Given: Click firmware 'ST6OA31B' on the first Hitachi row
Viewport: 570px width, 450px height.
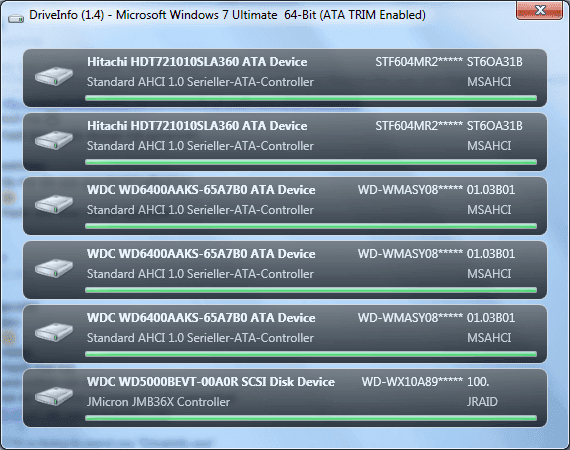Looking at the screenshot, I should pos(495,62).
